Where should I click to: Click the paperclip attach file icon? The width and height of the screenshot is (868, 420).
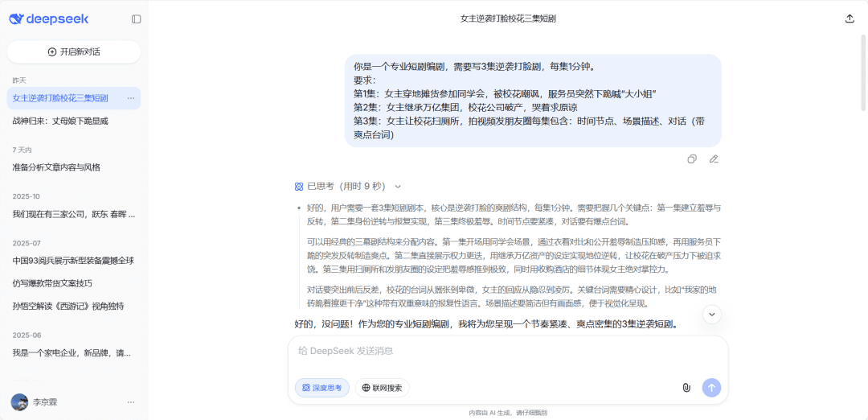click(686, 388)
